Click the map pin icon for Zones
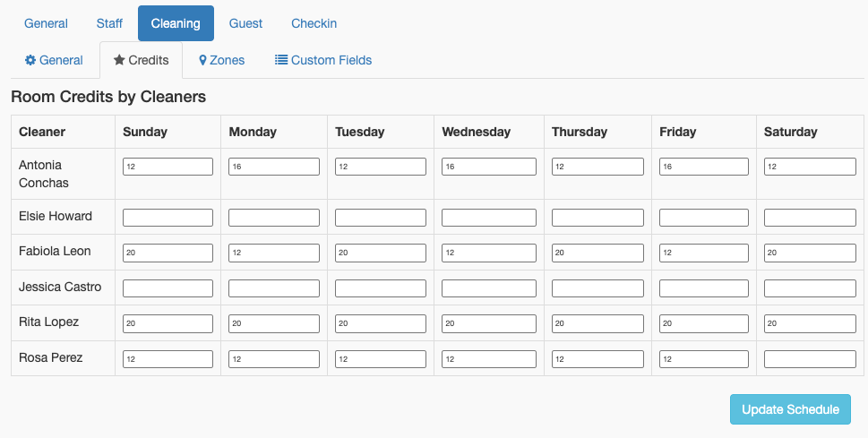The image size is (868, 438). [202, 60]
